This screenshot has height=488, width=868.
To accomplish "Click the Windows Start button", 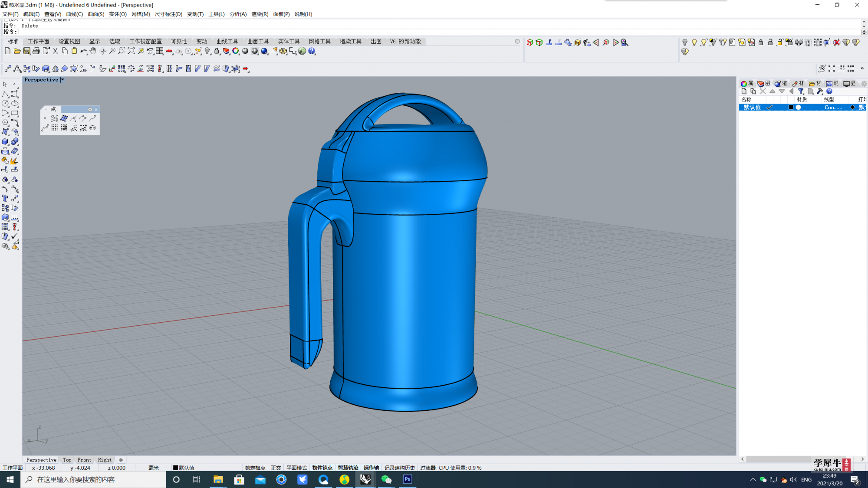I will tap(10, 479).
